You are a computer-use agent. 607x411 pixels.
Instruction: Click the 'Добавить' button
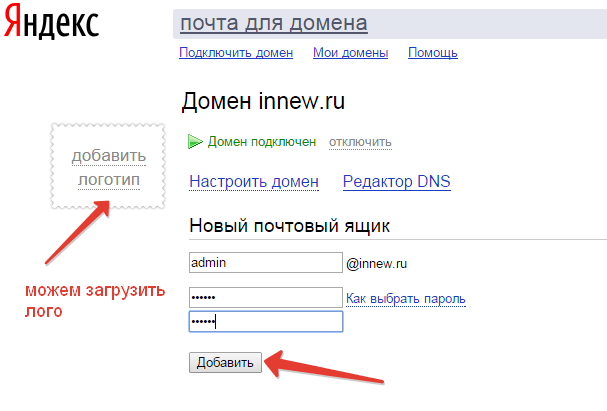coord(225,363)
